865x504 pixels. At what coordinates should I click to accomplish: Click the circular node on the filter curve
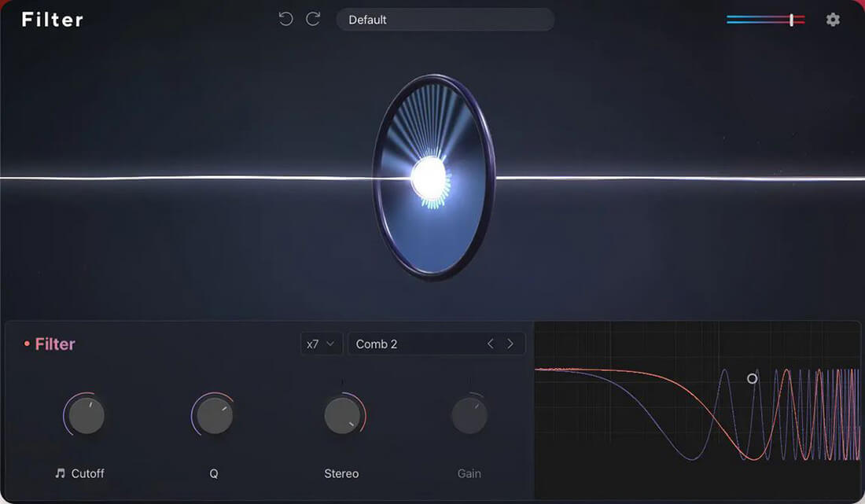[x=752, y=378]
